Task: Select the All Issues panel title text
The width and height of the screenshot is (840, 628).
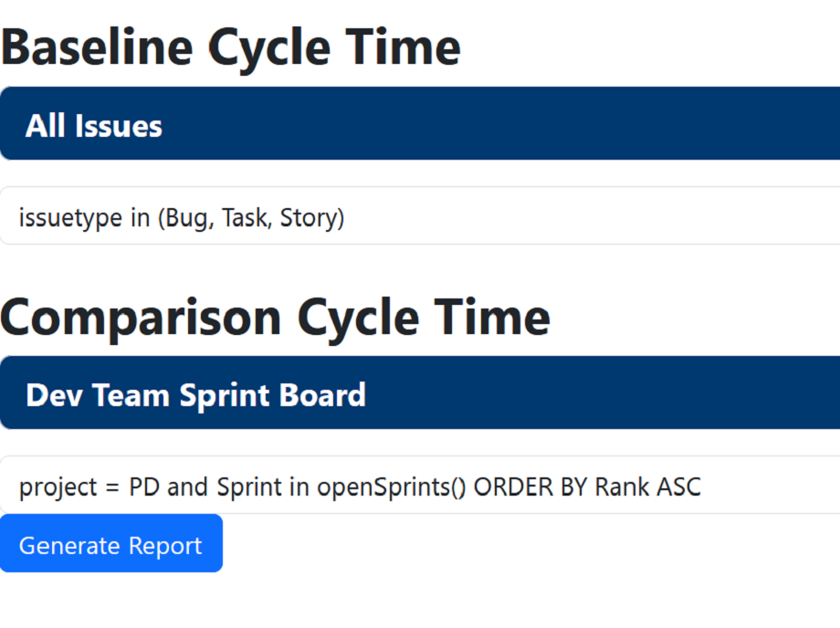Action: (x=92, y=125)
